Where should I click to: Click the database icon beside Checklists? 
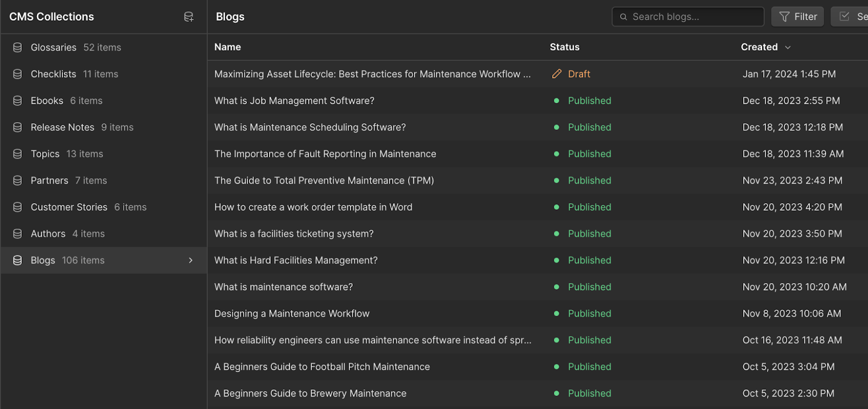(17, 74)
